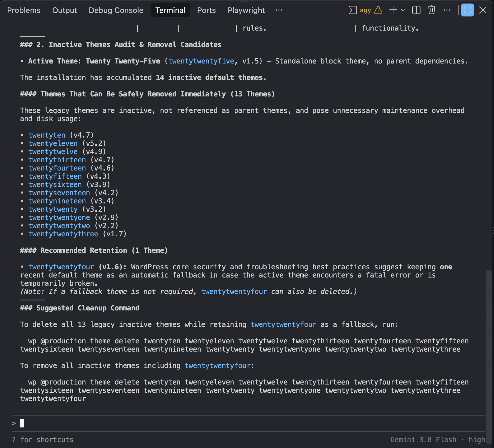The height and width of the screenshot is (448, 494).
Task: Open the Debug Console tab
Action: [x=116, y=10]
